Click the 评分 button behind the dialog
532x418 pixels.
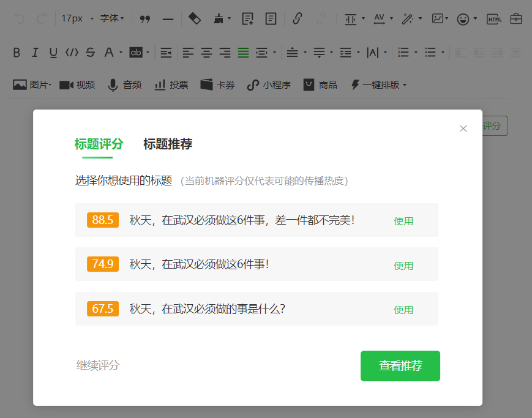pos(495,126)
